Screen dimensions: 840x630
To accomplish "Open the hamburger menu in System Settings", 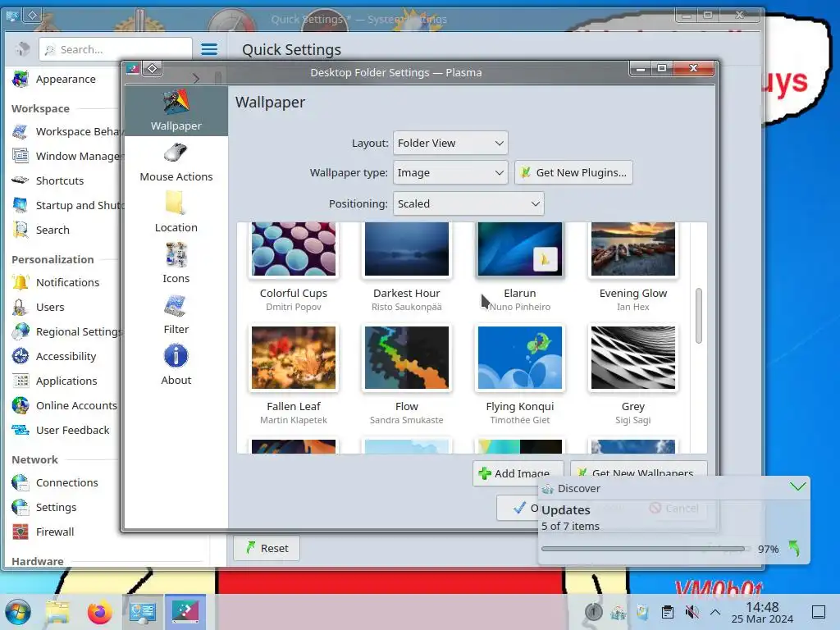I will tap(209, 49).
